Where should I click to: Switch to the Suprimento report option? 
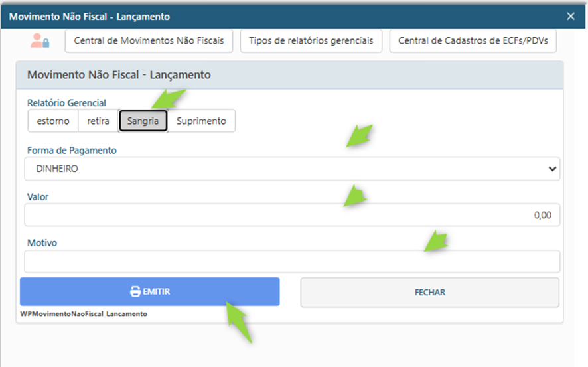pyautogui.click(x=201, y=121)
